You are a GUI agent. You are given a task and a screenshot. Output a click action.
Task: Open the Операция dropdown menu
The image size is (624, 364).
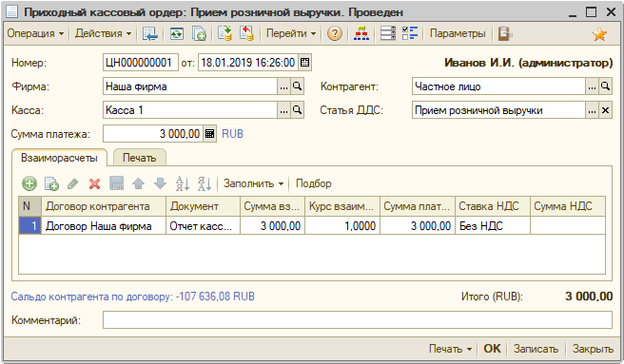(35, 33)
